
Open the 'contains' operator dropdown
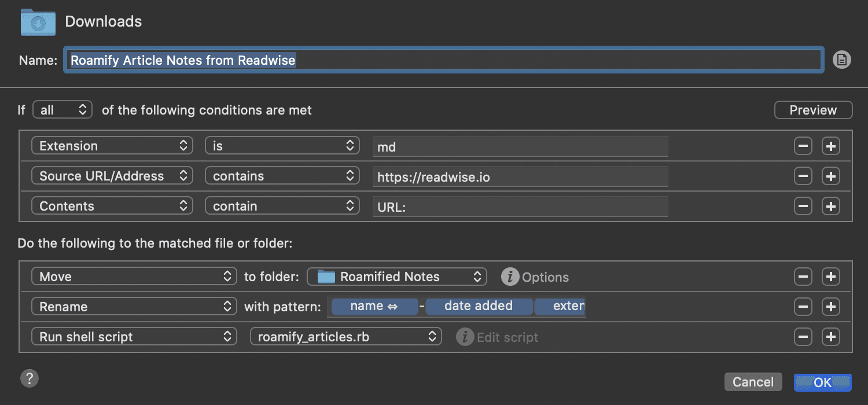(x=282, y=176)
